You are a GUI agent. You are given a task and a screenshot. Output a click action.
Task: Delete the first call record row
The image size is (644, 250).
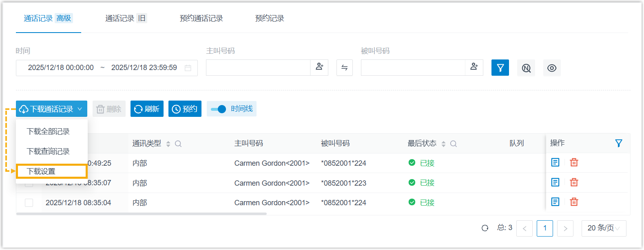click(574, 162)
